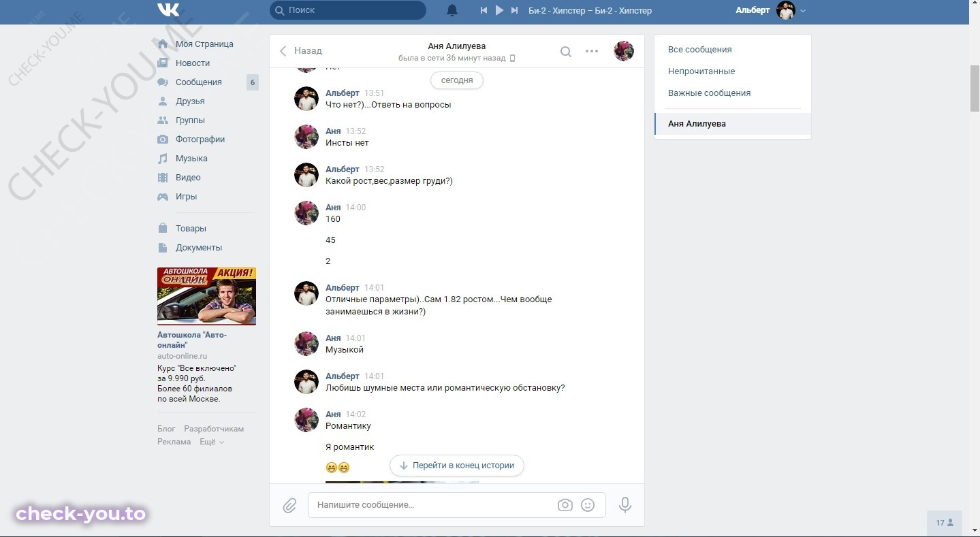Image resolution: width=980 pixels, height=537 pixels.
Task: Click the Новости newspaper icon
Action: pos(163,63)
